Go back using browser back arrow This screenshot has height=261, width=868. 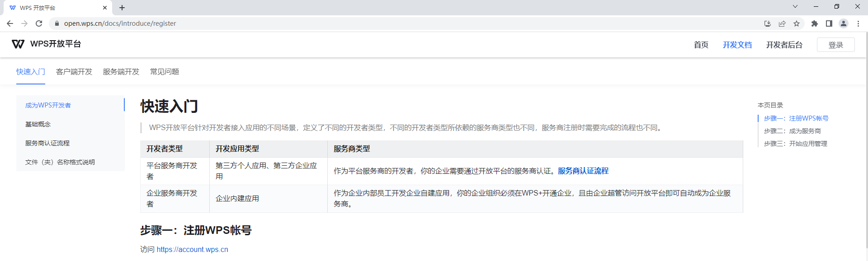(x=10, y=23)
